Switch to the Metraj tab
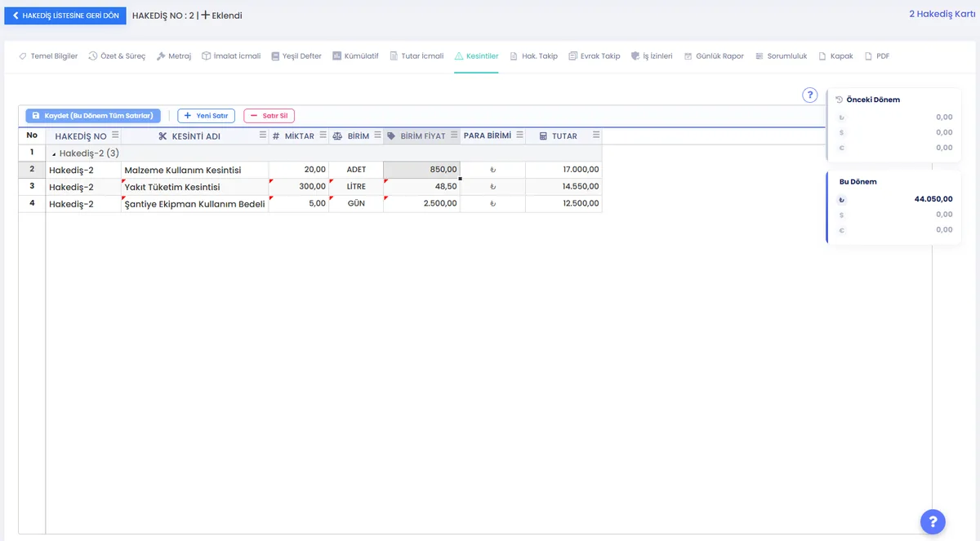 tap(174, 56)
